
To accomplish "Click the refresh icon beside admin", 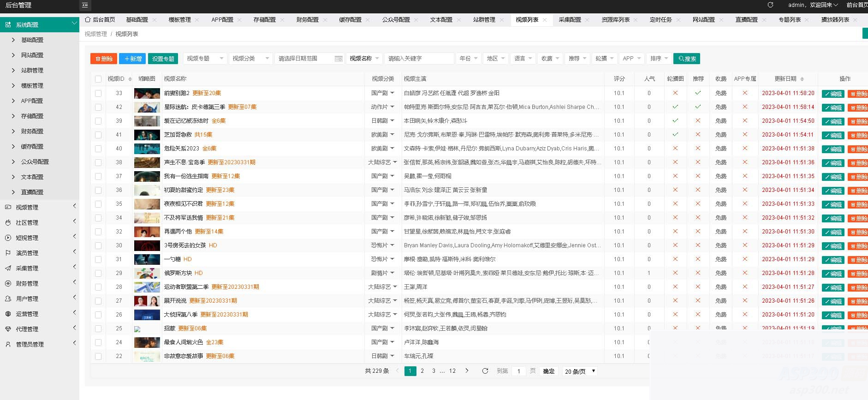I will click(x=770, y=5).
